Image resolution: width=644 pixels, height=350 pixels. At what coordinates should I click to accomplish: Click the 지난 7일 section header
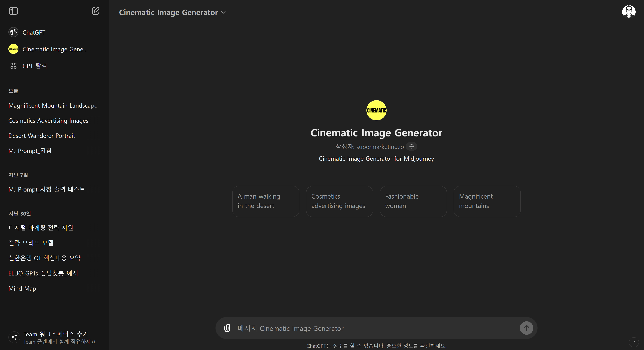[x=18, y=175]
